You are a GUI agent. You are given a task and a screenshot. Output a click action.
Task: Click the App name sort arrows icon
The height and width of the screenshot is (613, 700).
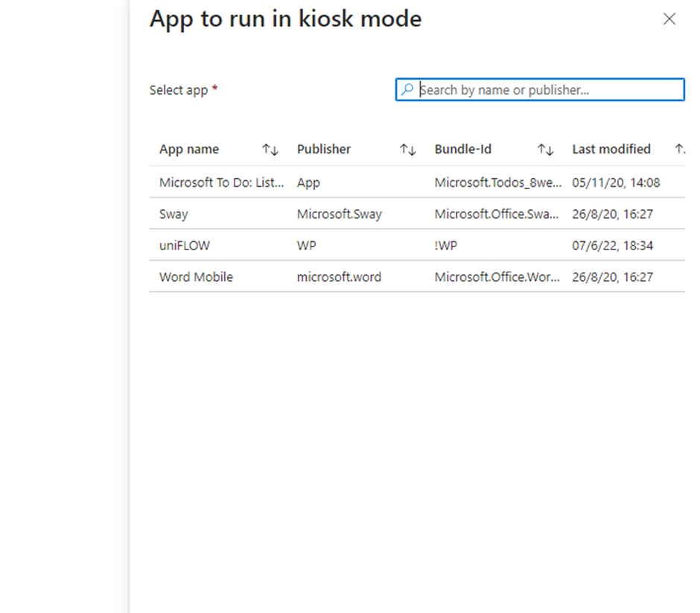click(x=270, y=149)
